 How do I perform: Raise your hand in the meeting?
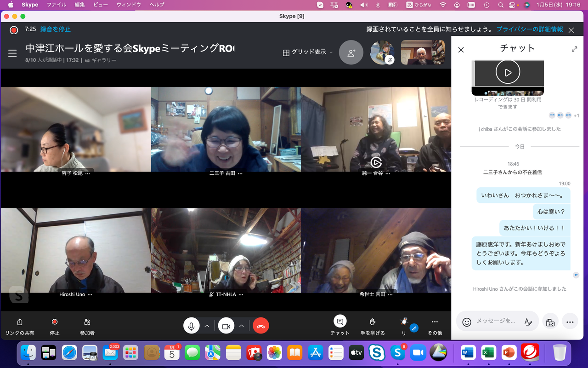(x=373, y=326)
